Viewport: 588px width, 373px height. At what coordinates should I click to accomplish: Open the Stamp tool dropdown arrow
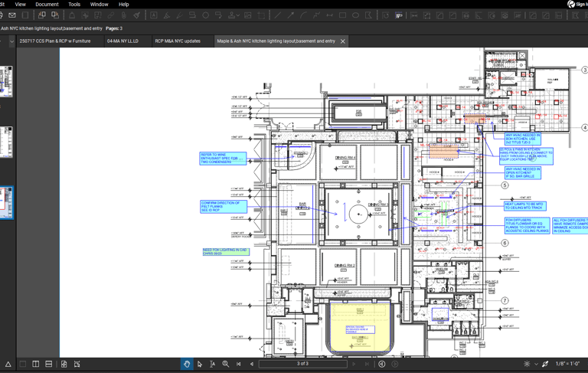coord(238,16)
